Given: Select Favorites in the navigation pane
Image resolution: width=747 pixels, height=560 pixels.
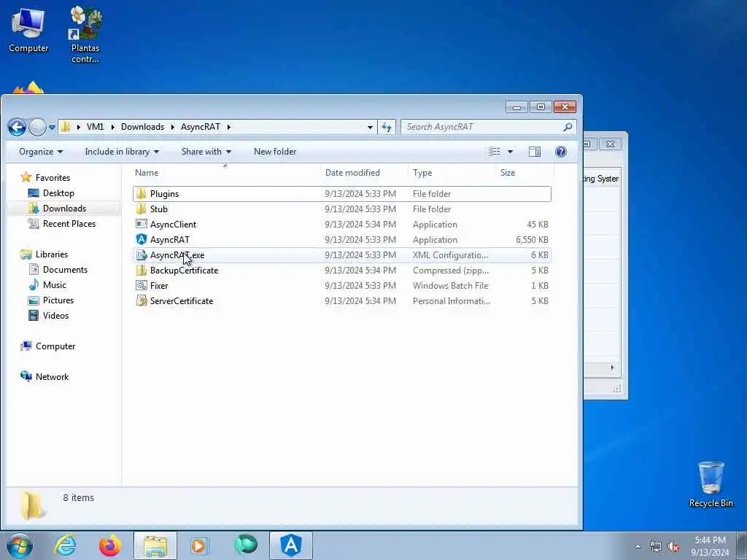Looking at the screenshot, I should click(x=53, y=178).
